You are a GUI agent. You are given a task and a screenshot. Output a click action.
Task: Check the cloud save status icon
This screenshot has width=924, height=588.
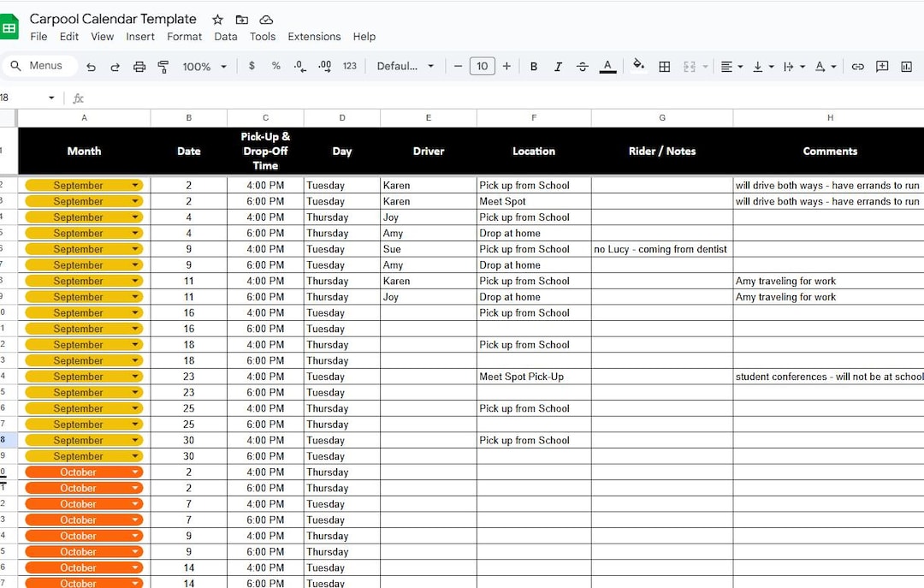pos(266,20)
